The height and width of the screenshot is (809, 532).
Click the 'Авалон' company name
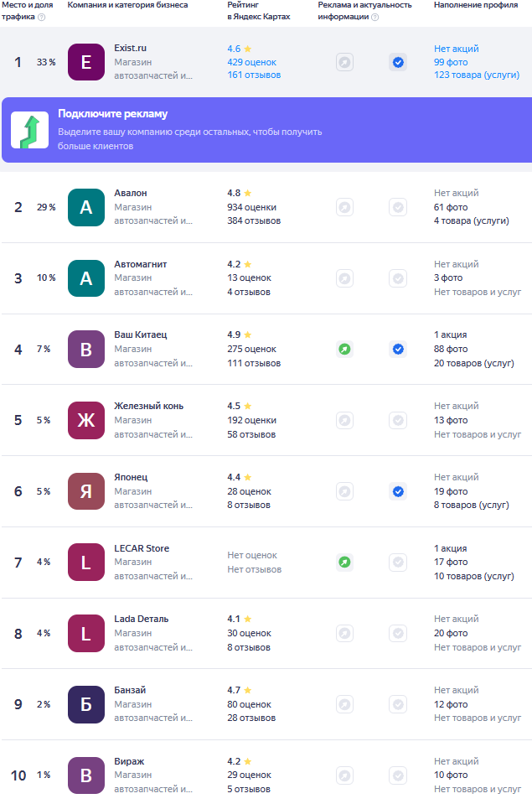coord(131,193)
